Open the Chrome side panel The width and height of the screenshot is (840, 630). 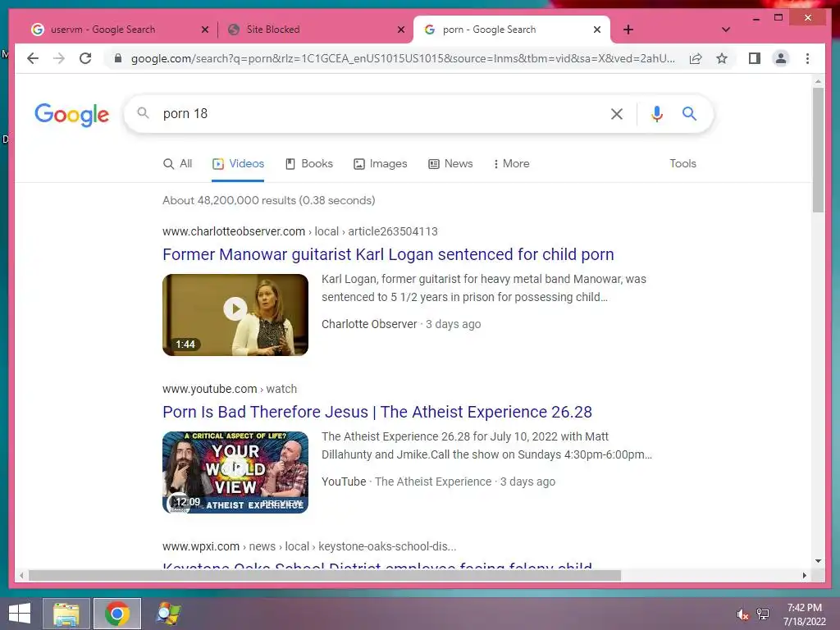pyautogui.click(x=755, y=58)
